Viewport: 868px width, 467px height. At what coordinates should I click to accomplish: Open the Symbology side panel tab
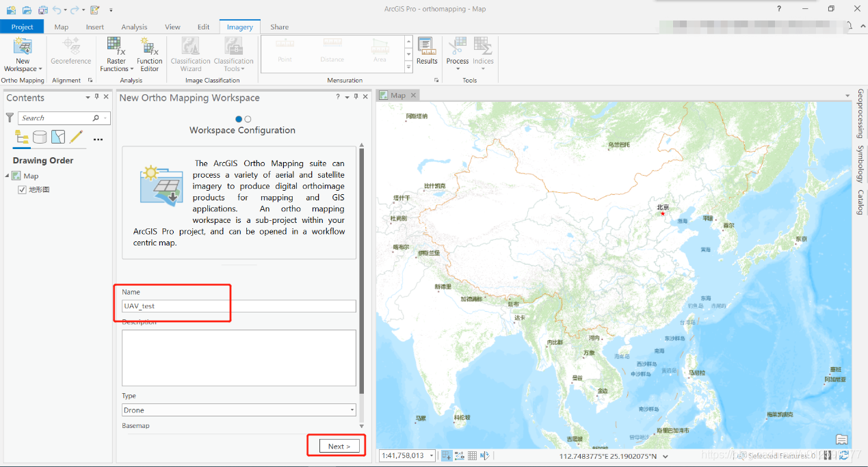pos(860,164)
